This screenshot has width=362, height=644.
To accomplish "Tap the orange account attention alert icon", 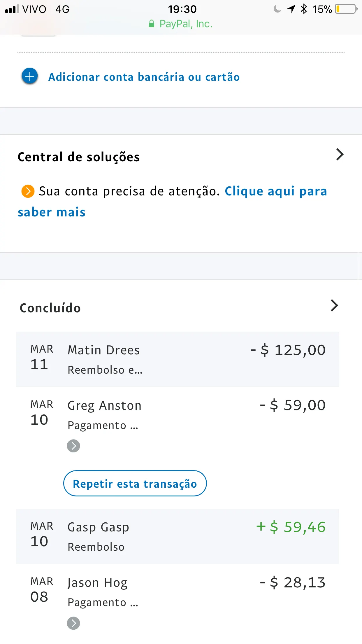I will click(28, 191).
